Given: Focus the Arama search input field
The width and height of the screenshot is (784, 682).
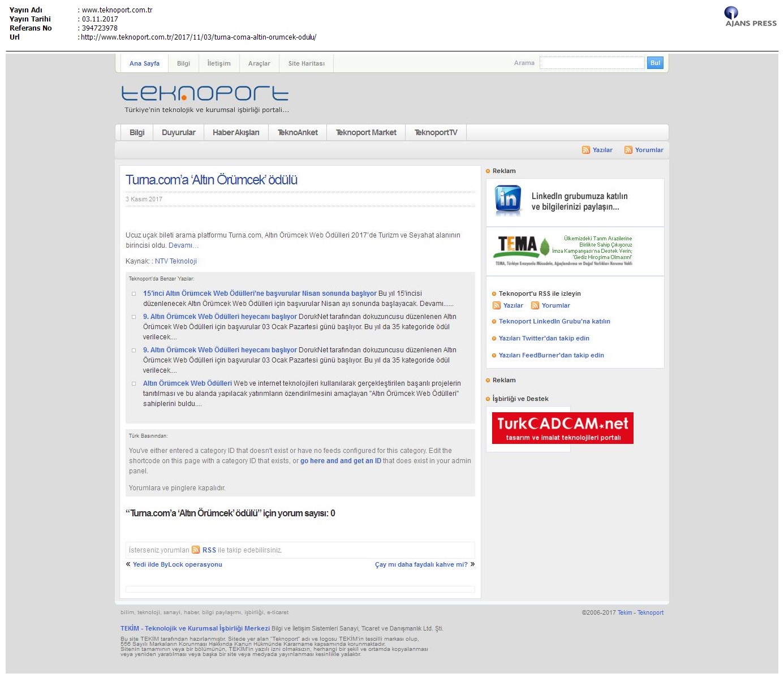Looking at the screenshot, I should (x=592, y=63).
